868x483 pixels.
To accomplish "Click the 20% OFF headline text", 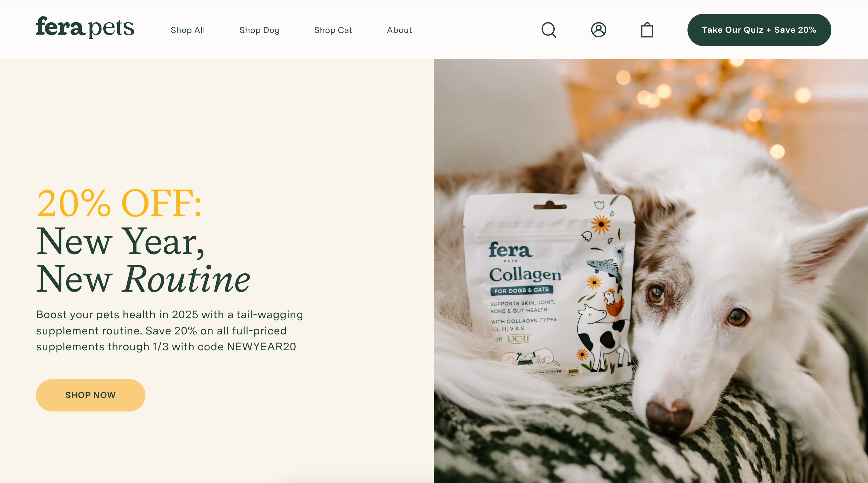I will point(119,203).
